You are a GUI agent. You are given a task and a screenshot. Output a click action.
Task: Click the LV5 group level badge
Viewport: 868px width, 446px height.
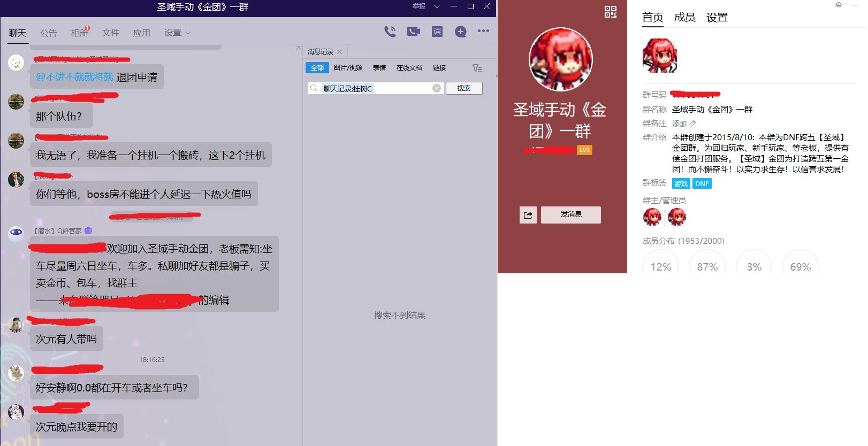click(584, 150)
